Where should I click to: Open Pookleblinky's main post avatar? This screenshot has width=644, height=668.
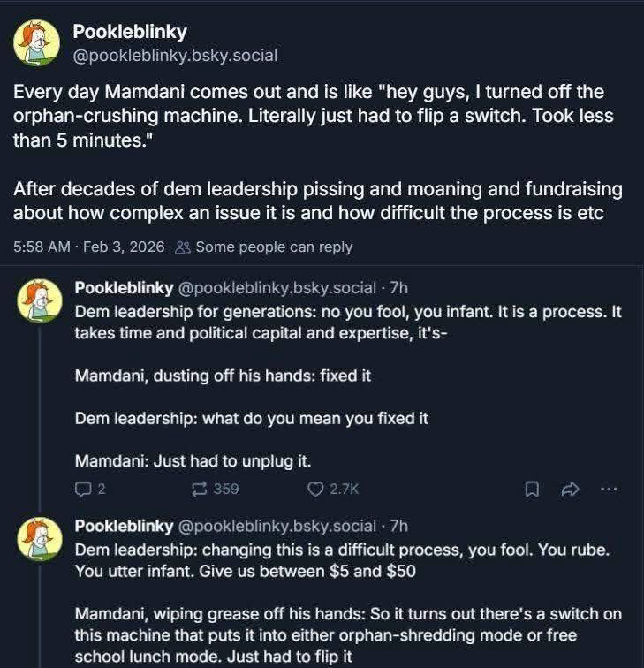(x=37, y=43)
